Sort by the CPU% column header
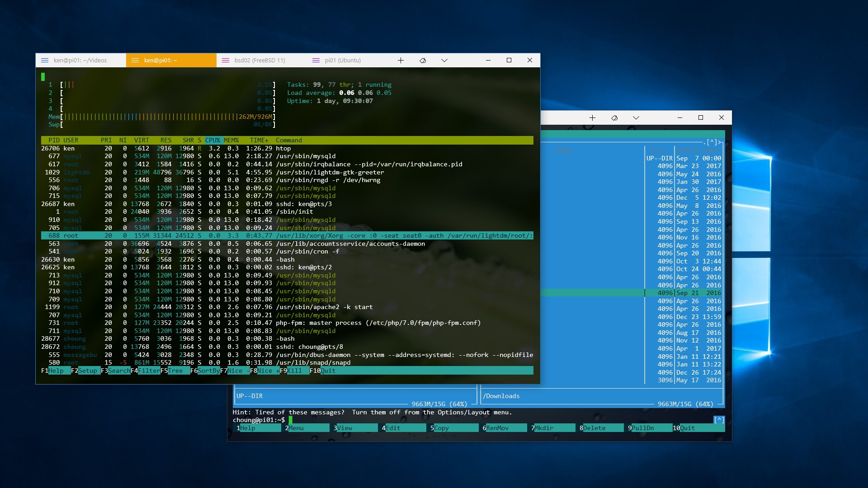 click(x=212, y=141)
